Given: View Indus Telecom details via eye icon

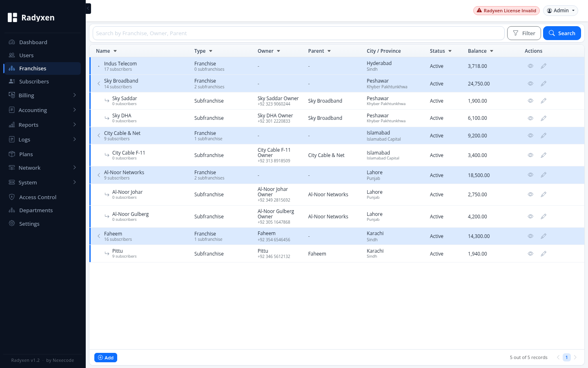Looking at the screenshot, I should click(x=530, y=66).
